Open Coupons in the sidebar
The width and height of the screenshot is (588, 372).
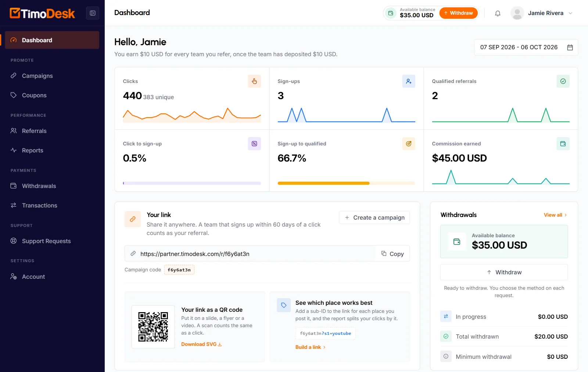point(52,95)
